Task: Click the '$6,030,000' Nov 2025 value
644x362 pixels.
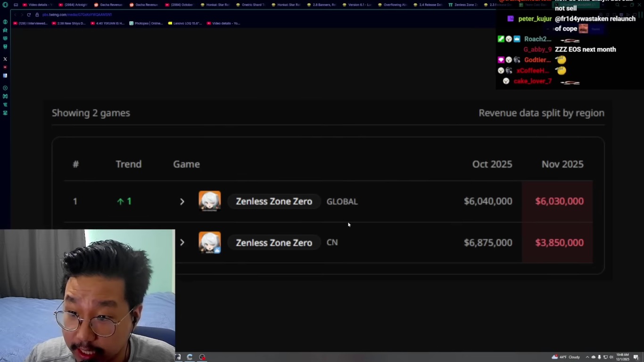Action: point(559,201)
